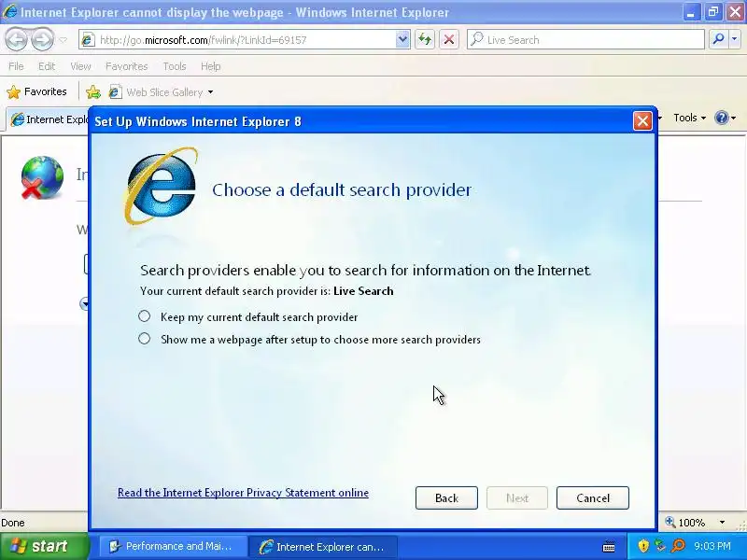Image resolution: width=747 pixels, height=560 pixels.
Task: Open the File menu
Action: [x=16, y=66]
